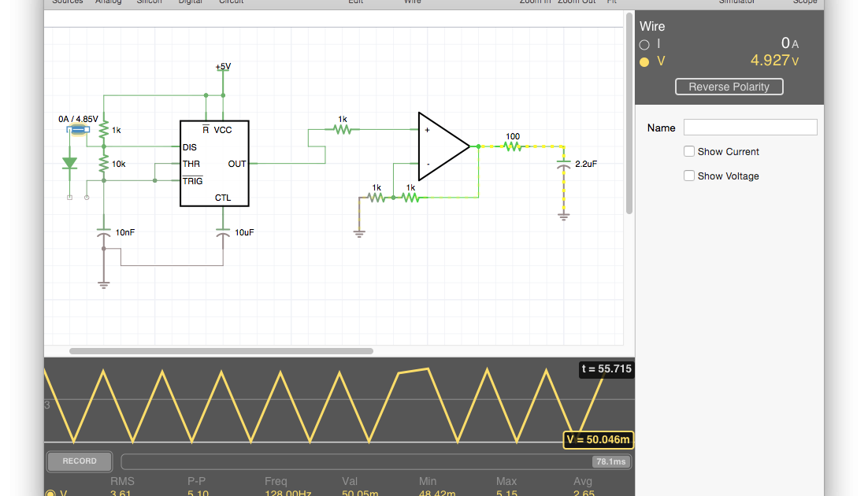Viewport: 868px width, 496px height.
Task: Enable the Show Voltage checkbox
Action: (x=689, y=176)
